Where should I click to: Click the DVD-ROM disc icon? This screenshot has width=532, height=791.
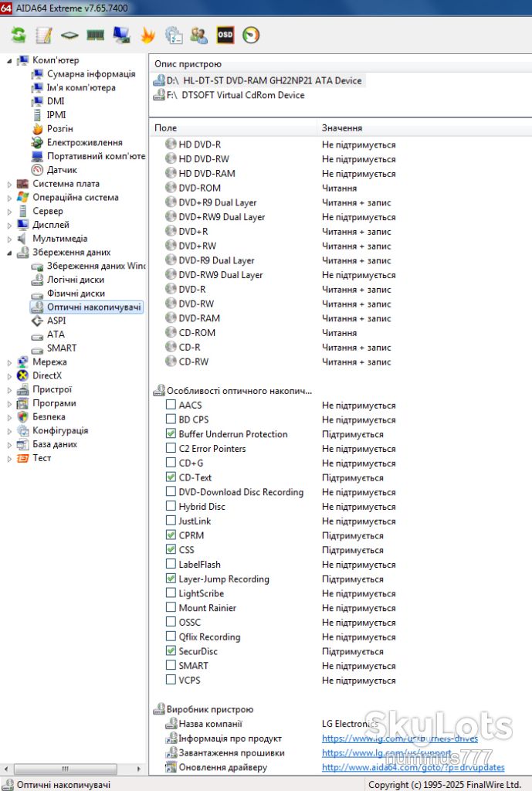171,188
